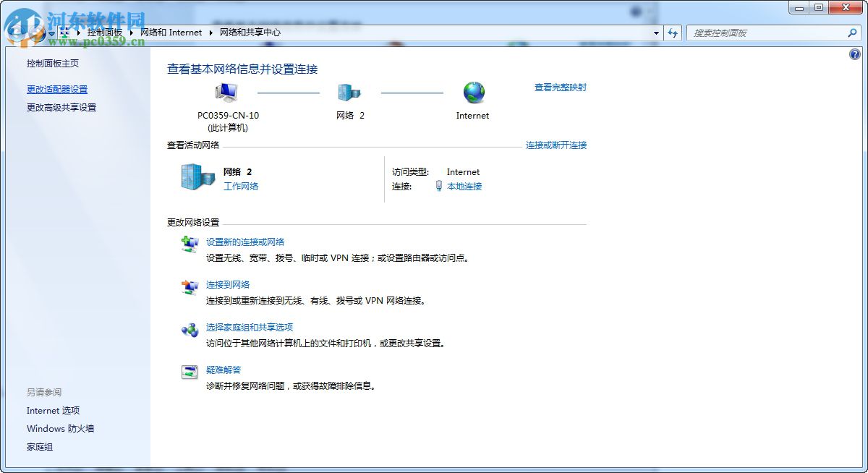868x473 pixels.
Task: Click the PC0359-CN-10 computer icon
Action: (226, 93)
